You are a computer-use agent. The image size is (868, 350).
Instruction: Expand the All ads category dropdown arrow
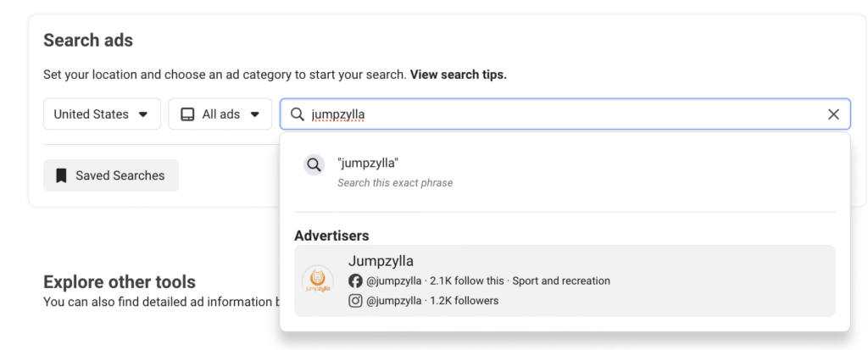tap(254, 114)
